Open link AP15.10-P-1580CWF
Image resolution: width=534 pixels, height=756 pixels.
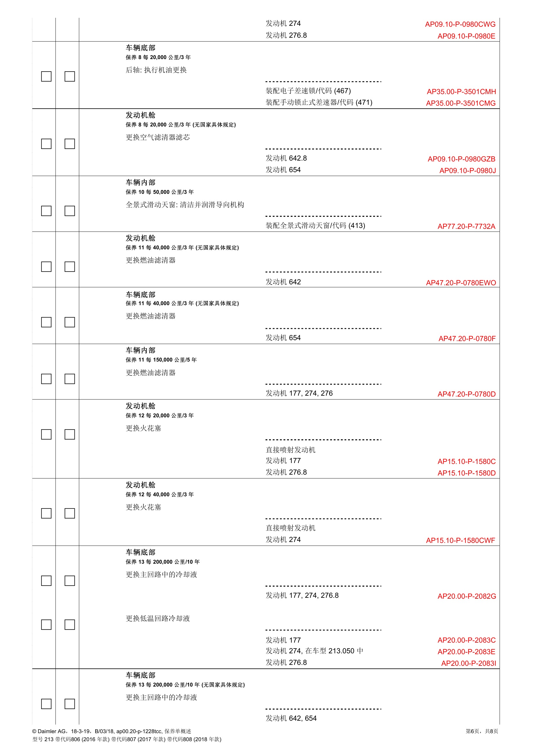[x=460, y=540]
